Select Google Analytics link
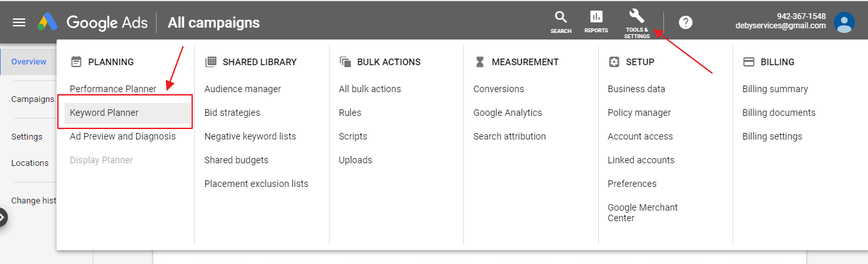Image resolution: width=868 pixels, height=264 pixels. [507, 113]
